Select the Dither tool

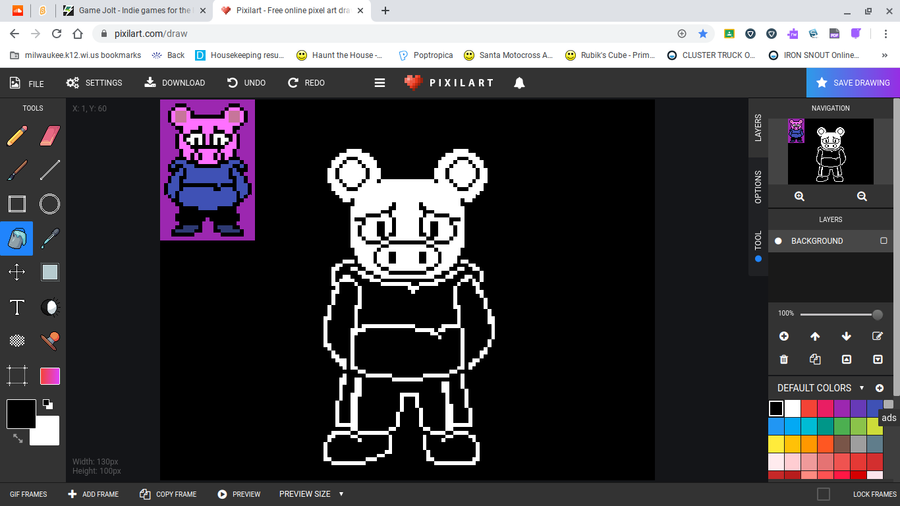17,341
